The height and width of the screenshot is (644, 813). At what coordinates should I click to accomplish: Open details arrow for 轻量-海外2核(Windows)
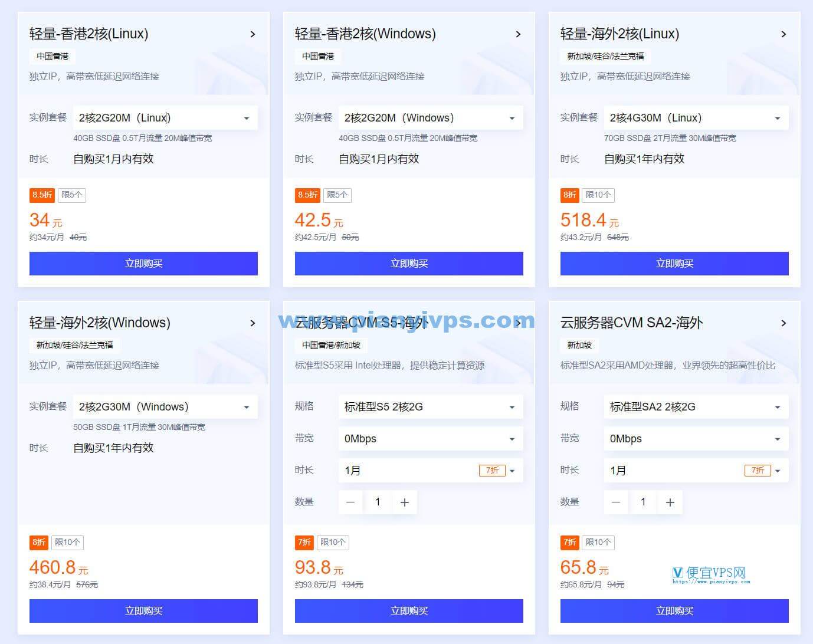253,323
